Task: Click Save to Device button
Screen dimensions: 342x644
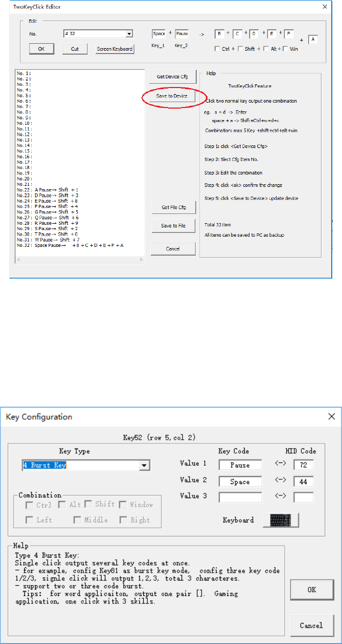Action: tap(172, 96)
